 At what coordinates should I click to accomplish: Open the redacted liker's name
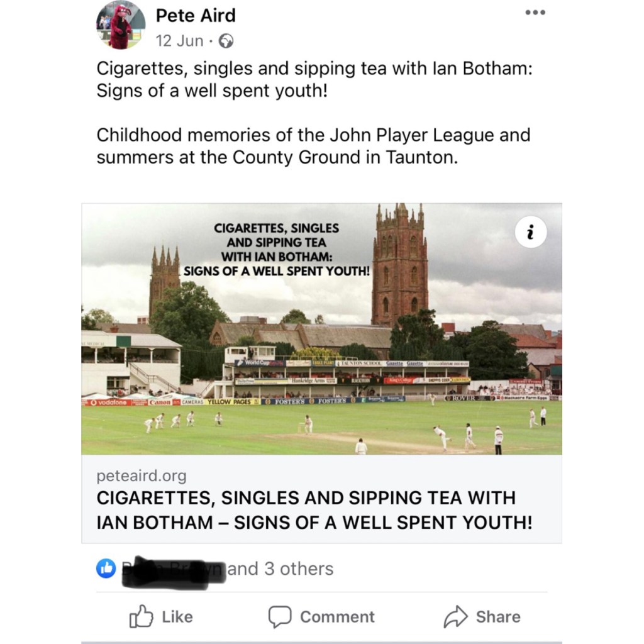(x=172, y=570)
